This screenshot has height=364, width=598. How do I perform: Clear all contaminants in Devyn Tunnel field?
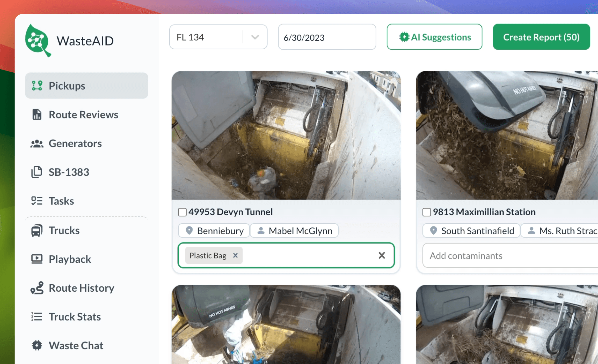pyautogui.click(x=382, y=255)
